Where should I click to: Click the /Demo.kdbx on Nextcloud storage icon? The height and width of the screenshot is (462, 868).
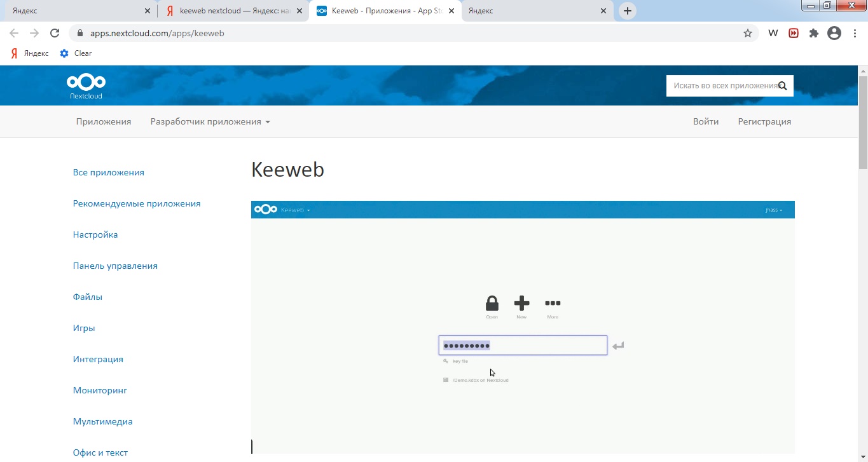pyautogui.click(x=445, y=379)
